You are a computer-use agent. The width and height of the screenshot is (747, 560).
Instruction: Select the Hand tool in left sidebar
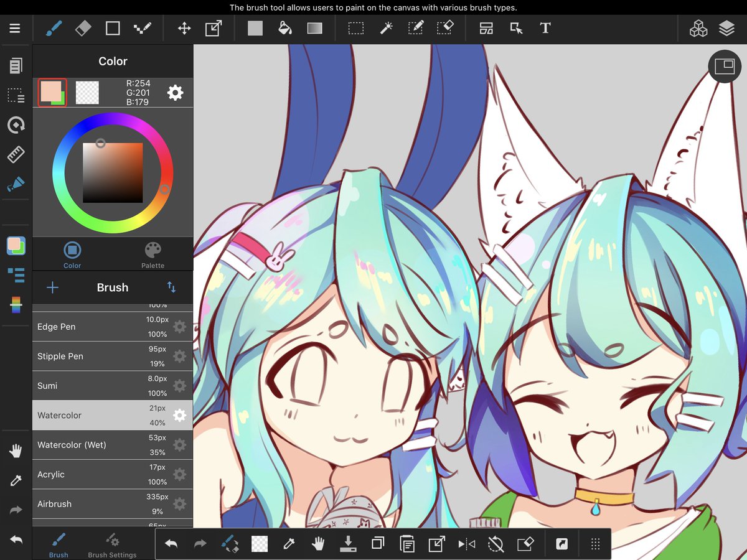[16, 451]
